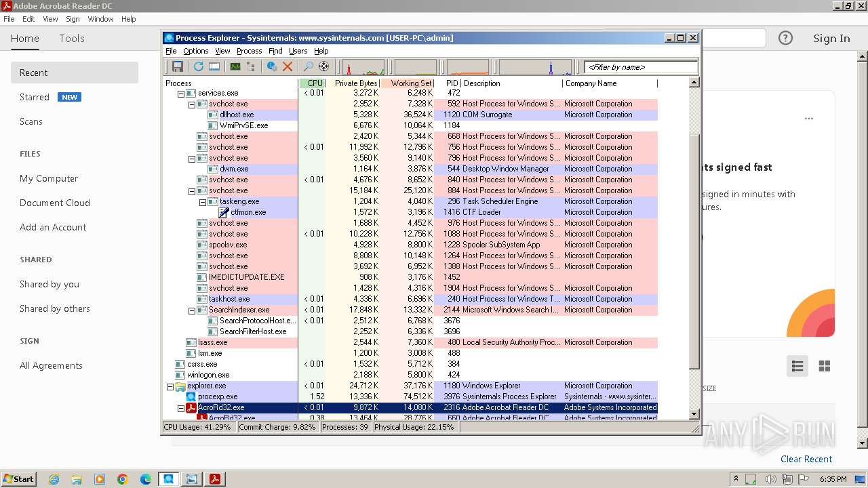Click the CPU usage mini graph

363,67
